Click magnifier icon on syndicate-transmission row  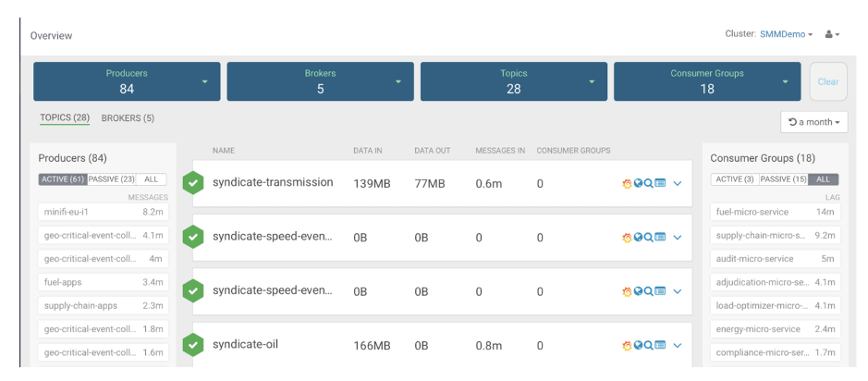[649, 184]
